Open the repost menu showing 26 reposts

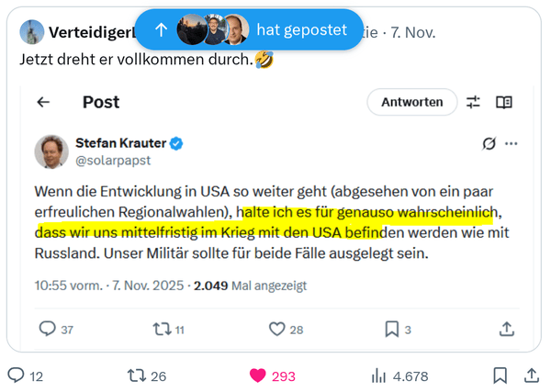pos(137,375)
